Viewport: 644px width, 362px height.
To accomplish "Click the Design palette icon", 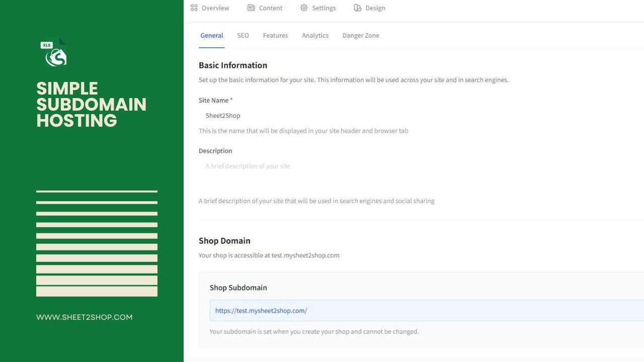I will (358, 8).
